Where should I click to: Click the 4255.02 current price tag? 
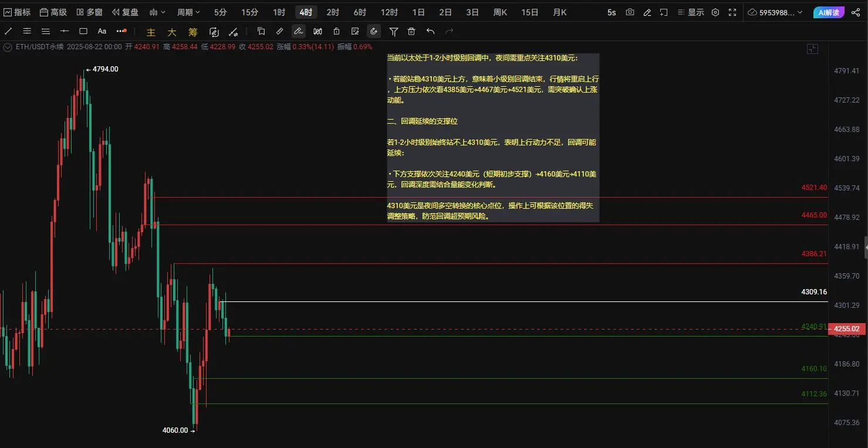tap(847, 329)
